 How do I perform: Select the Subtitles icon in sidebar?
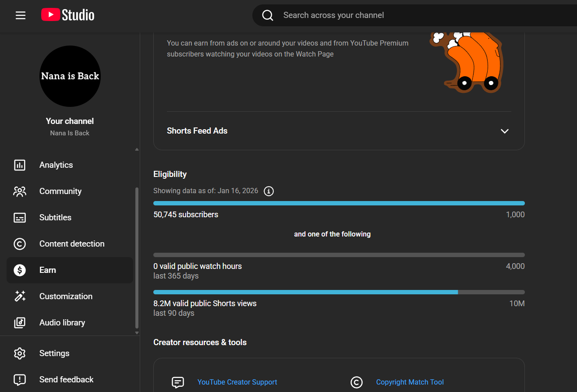[x=20, y=218]
